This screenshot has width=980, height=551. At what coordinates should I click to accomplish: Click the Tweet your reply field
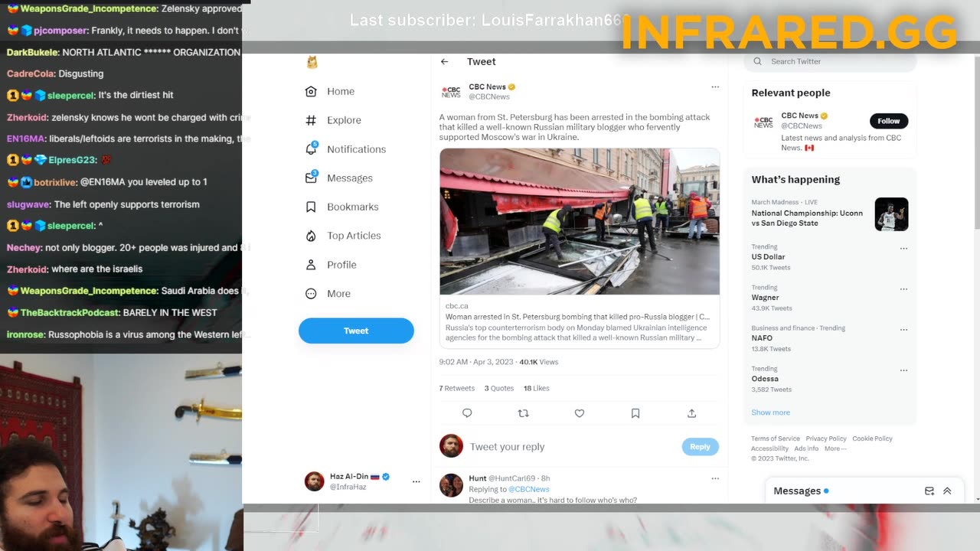570,447
